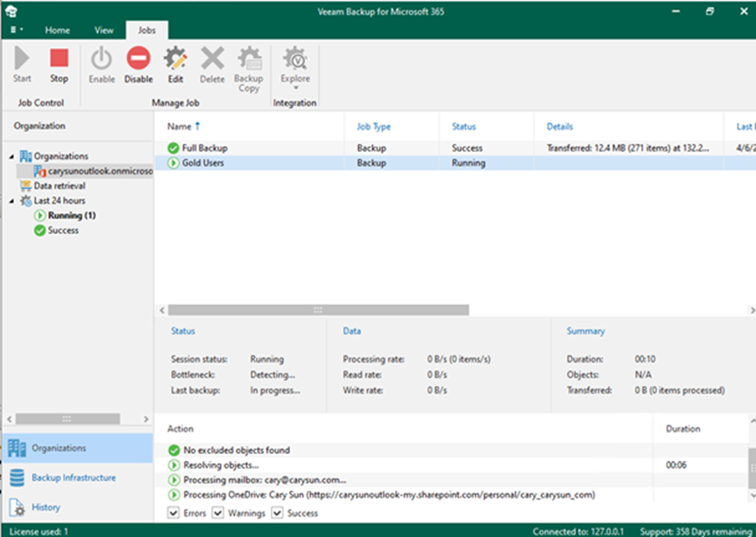Click the Backup Infrastructure database icon
The image size is (756, 537).
(x=17, y=478)
